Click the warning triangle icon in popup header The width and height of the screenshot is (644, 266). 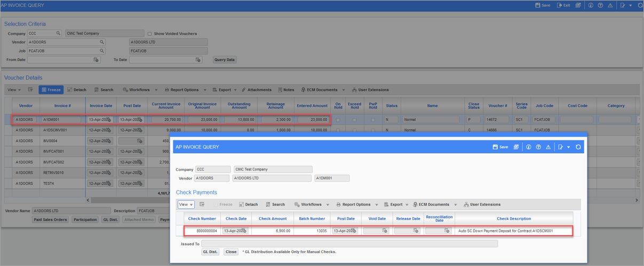click(x=548, y=147)
